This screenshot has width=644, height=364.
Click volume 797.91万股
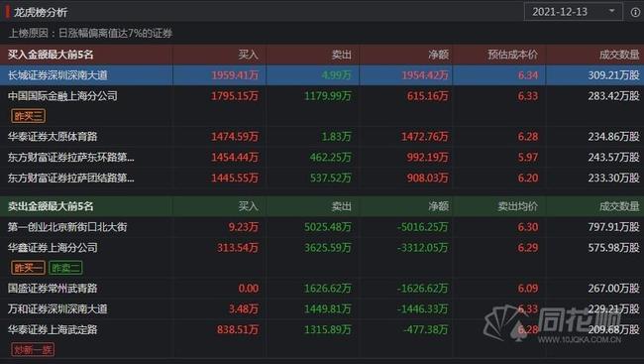pyautogui.click(x=613, y=226)
